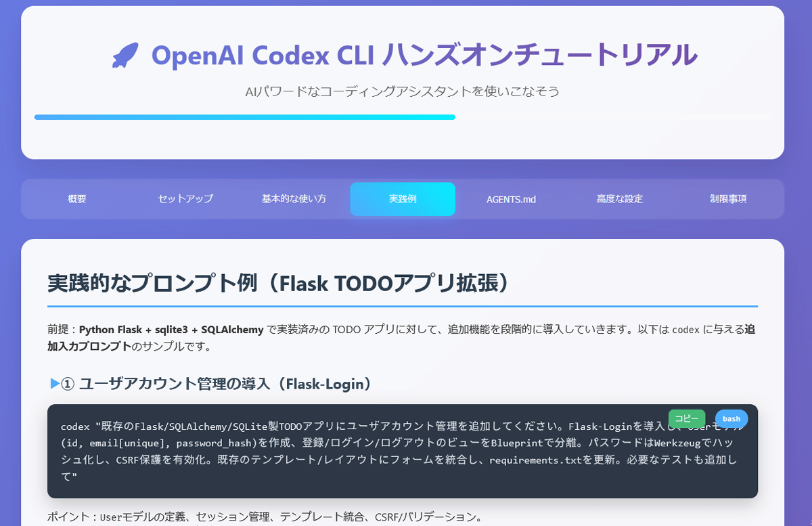Click the circled number ① in the section heading

coord(67,385)
